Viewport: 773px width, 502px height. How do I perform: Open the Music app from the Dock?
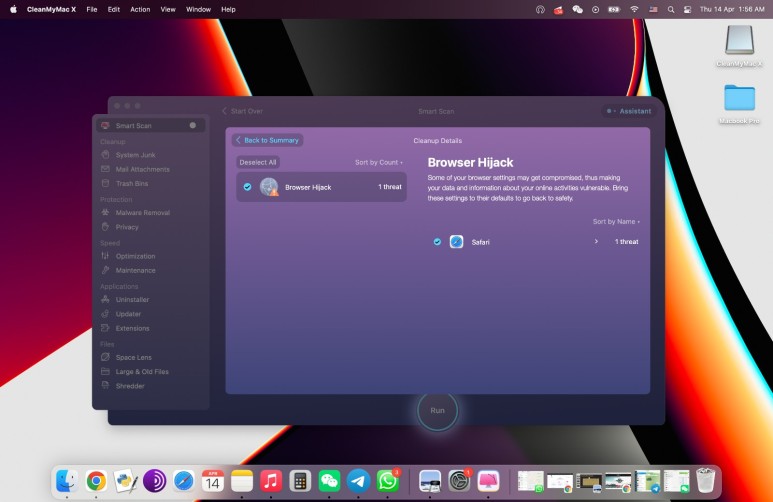[271, 481]
